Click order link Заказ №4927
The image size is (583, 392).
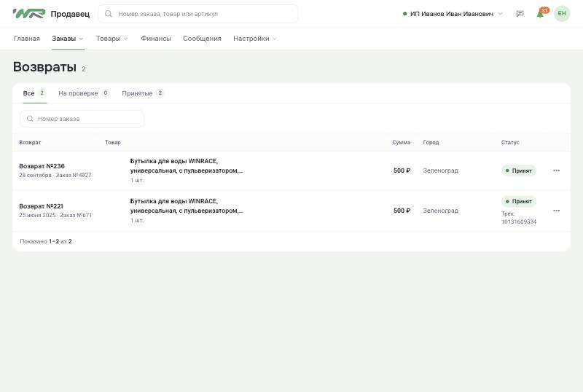point(74,175)
